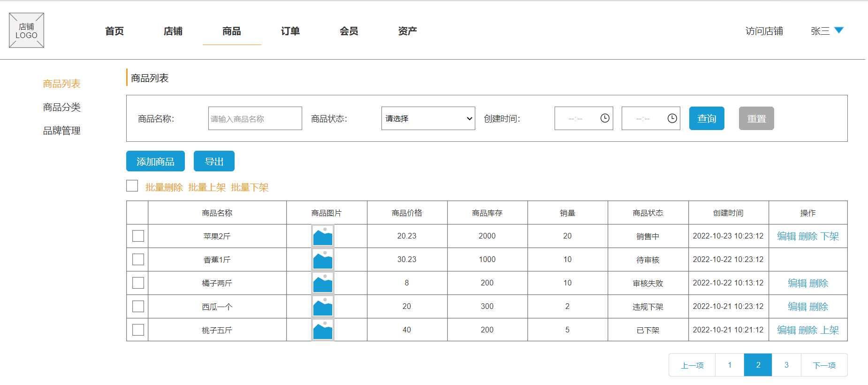Focus the 请输入商品名称 input field
The height and width of the screenshot is (385, 868).
coord(255,118)
